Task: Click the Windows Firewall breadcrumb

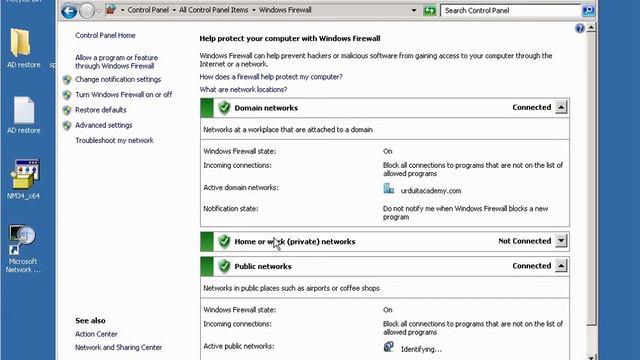Action: click(285, 10)
